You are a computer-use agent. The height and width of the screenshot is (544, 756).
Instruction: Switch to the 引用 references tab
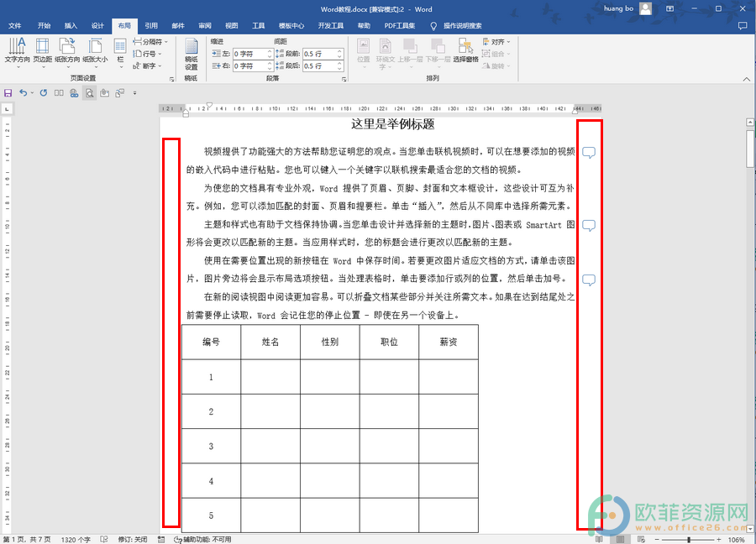(x=151, y=25)
